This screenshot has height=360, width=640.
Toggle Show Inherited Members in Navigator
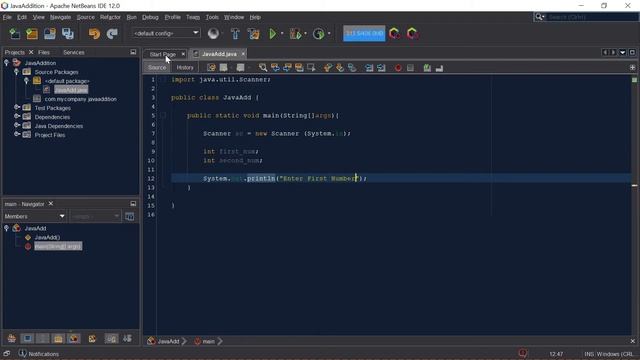[11, 338]
